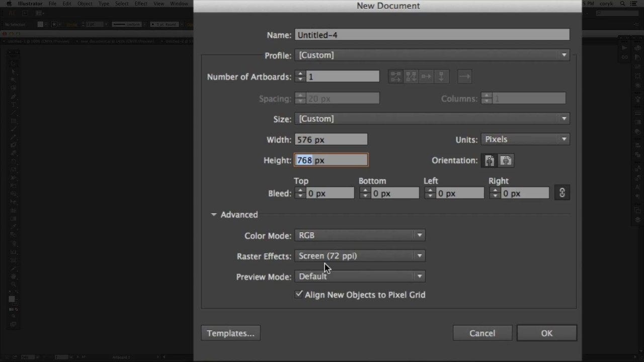Open the Effect menu

tap(141, 4)
